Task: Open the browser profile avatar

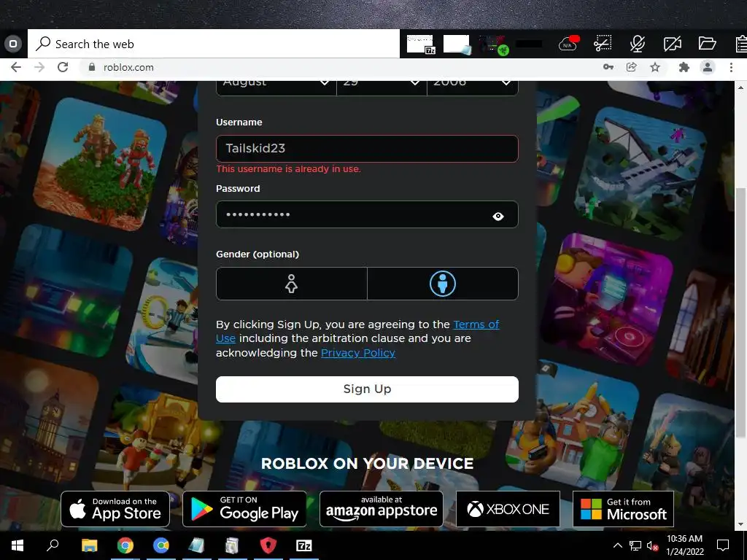Action: tap(708, 67)
